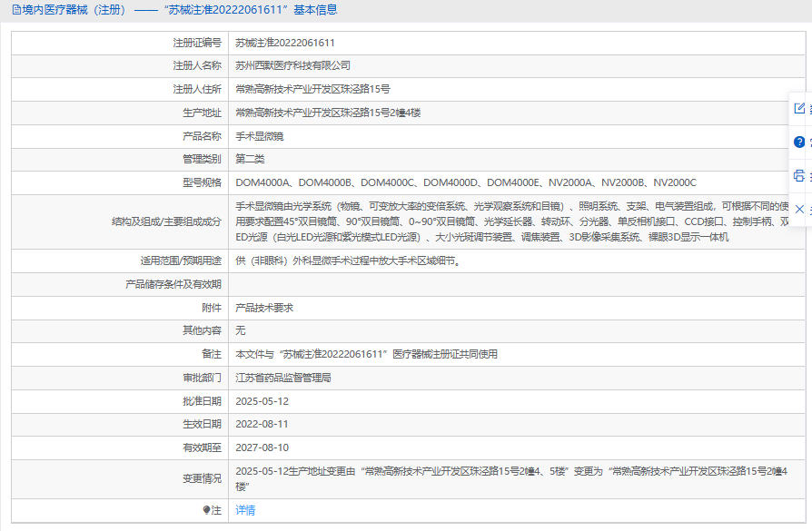Screen dimensions: 812x531
Task: Click management category value 第二类
Action: (x=250, y=159)
